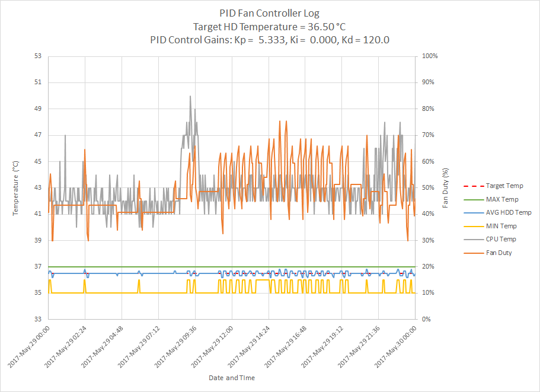Click the '40%' fan duty axis label
540x392 pixels.
[428, 213]
